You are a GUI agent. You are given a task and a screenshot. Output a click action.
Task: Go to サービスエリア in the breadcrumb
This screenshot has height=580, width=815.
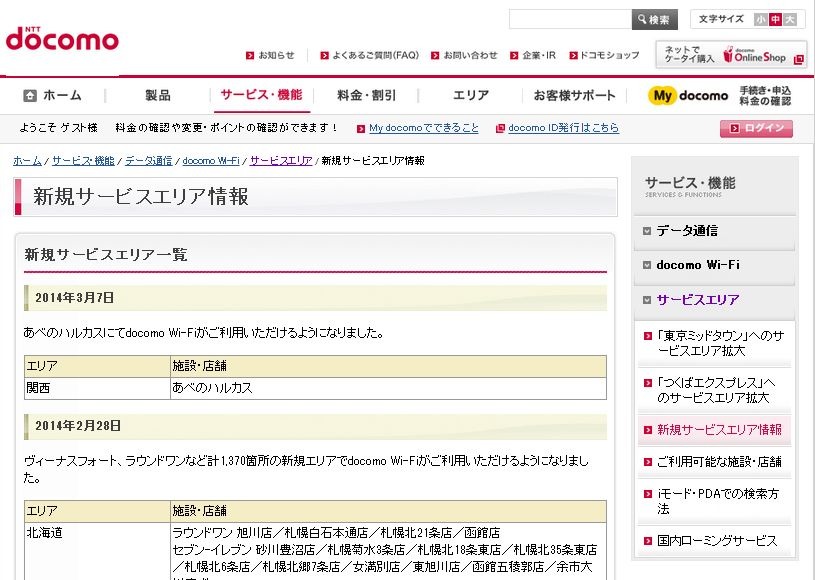[281, 161]
